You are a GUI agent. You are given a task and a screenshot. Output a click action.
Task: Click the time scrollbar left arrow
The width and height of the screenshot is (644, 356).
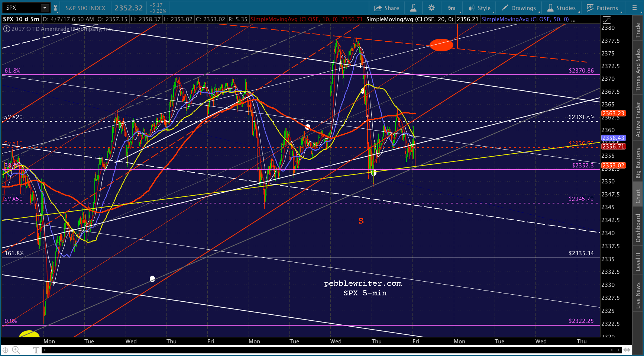tap(45, 350)
